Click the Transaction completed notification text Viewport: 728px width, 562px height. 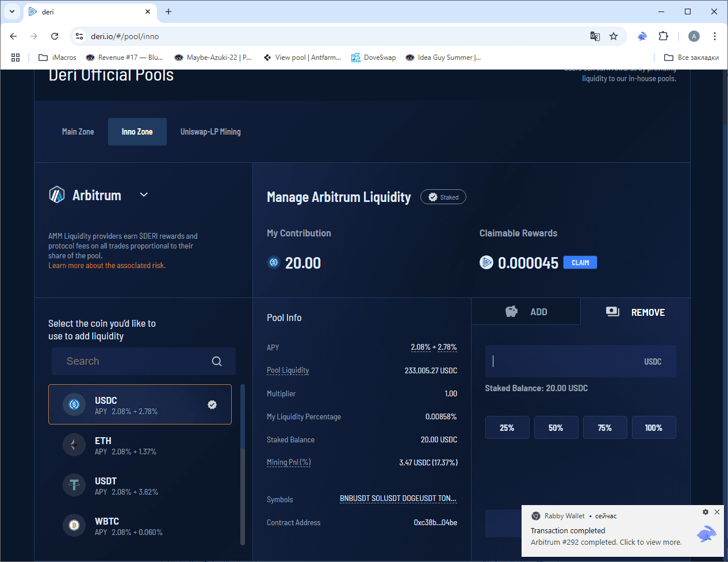(568, 531)
